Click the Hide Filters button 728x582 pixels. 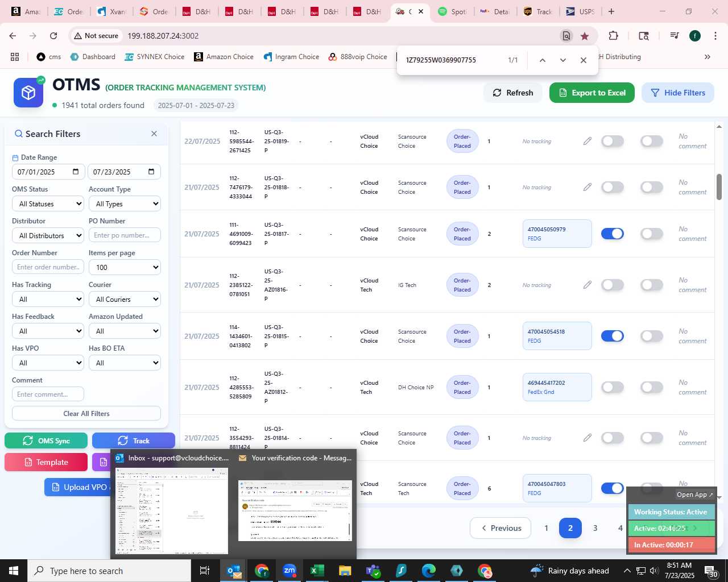click(678, 93)
